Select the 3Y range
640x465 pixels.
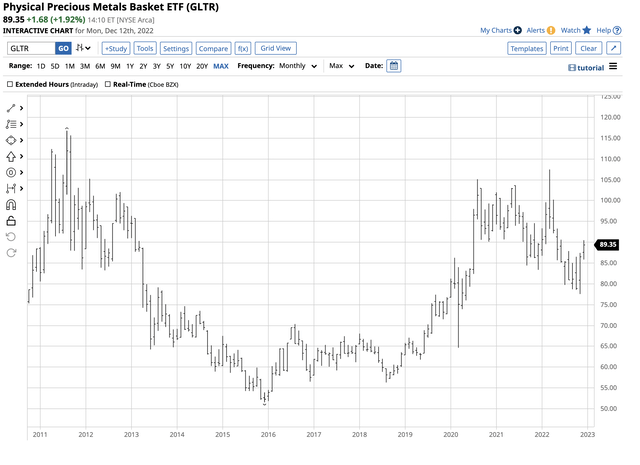pos(157,66)
